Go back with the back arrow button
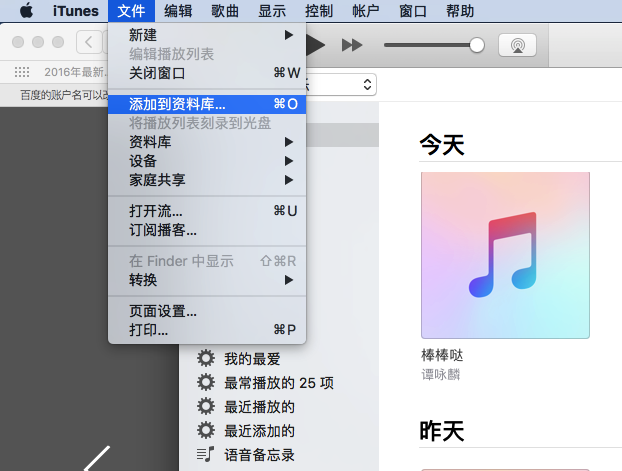The width and height of the screenshot is (622, 471). click(x=89, y=42)
